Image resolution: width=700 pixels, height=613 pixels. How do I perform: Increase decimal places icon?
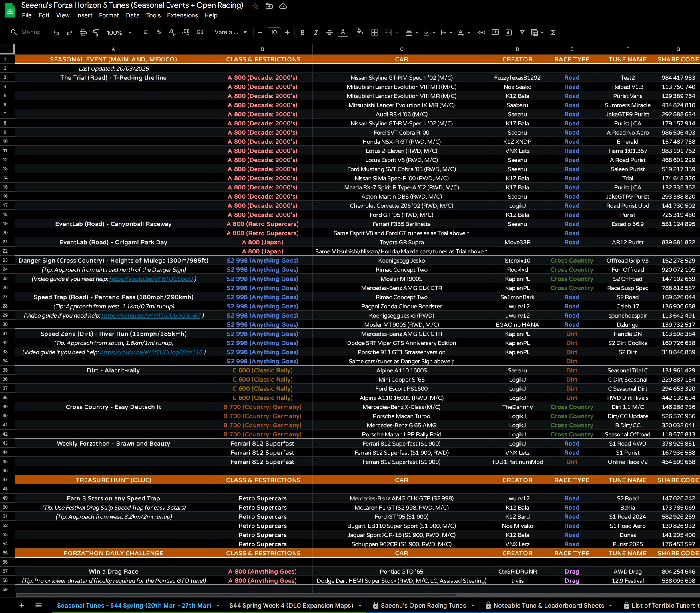[x=186, y=33]
